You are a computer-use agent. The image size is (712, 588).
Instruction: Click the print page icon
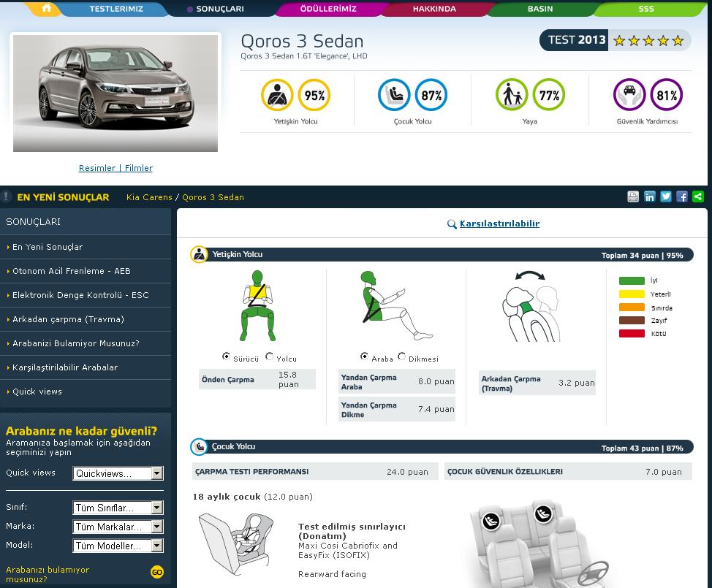point(633,196)
